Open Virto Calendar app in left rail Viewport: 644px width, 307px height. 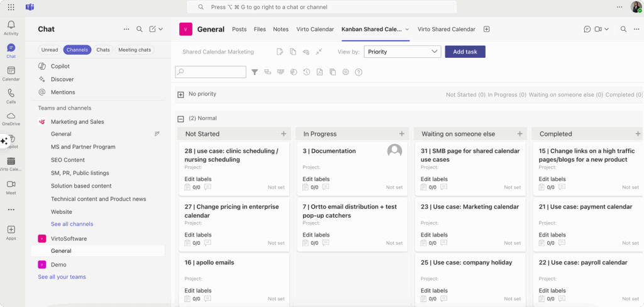click(x=11, y=164)
